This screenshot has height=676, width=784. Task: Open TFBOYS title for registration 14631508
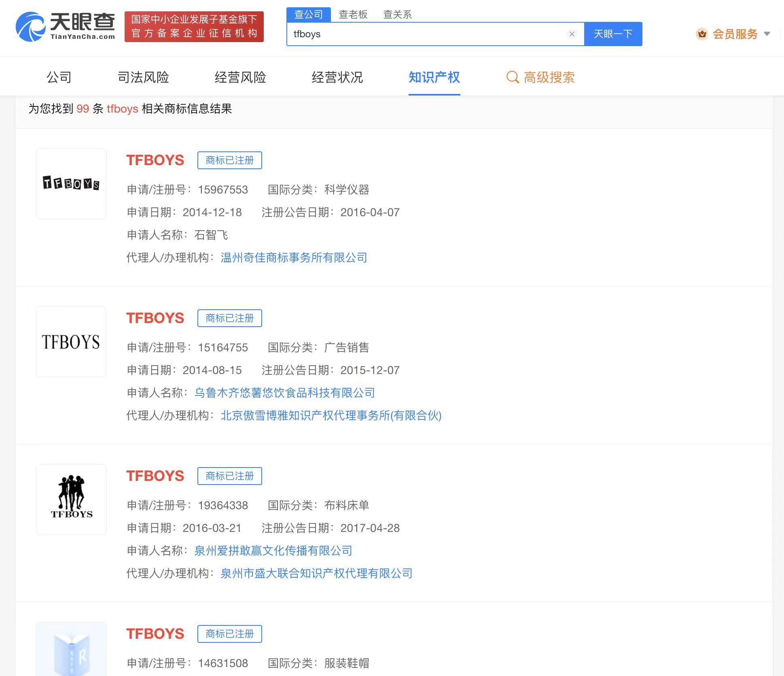tap(155, 634)
